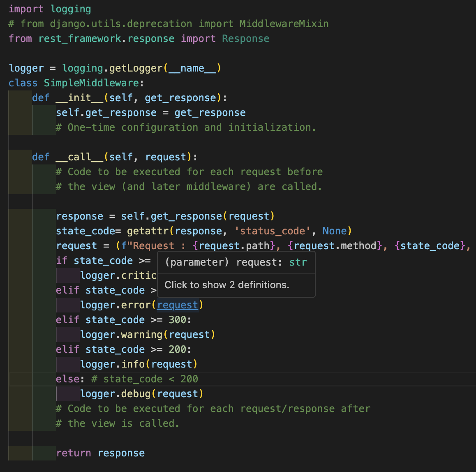Click 'logger.warning(request)' line
Viewport: 476px width, 472px height.
148,335
